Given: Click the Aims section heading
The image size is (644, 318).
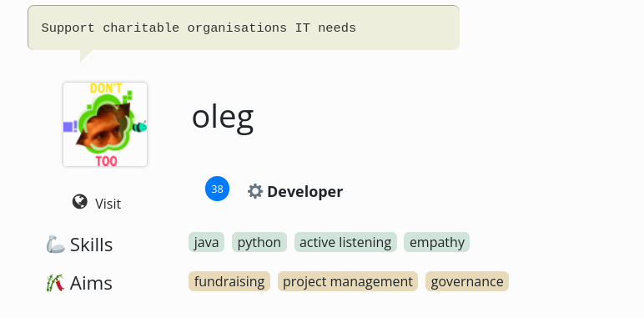Looking at the screenshot, I should tap(91, 283).
